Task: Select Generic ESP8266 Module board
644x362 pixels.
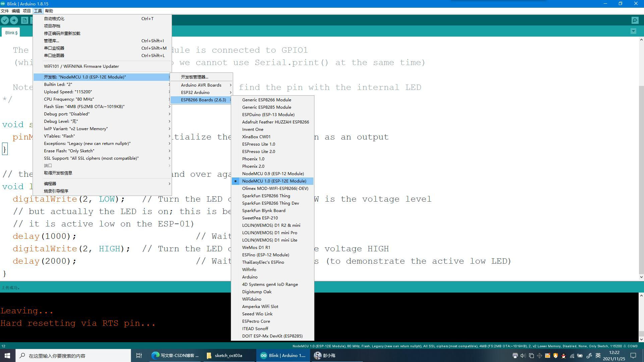Action: point(273,100)
